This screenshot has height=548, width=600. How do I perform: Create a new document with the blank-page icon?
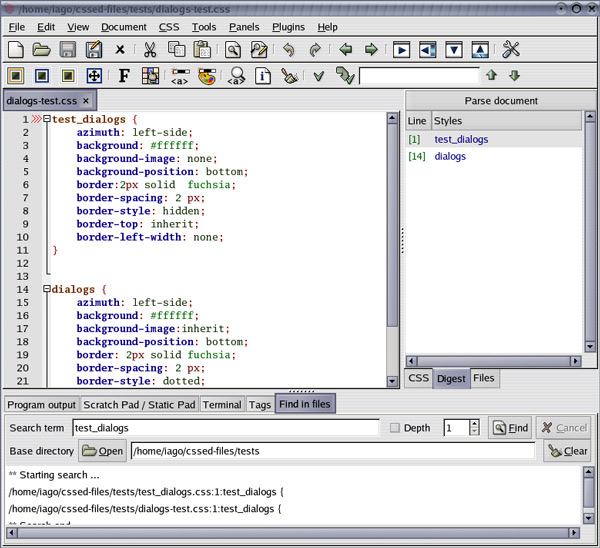[16, 50]
